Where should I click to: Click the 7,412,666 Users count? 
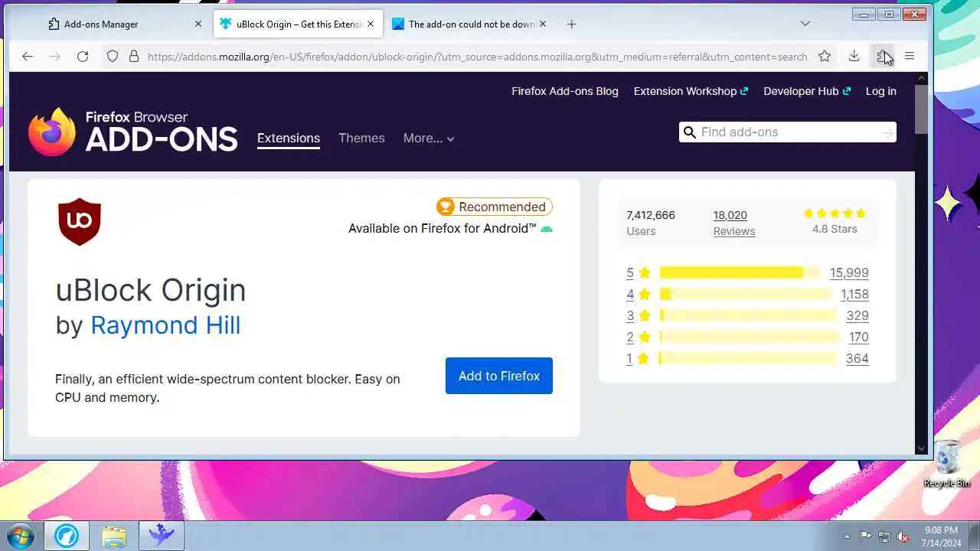point(651,223)
